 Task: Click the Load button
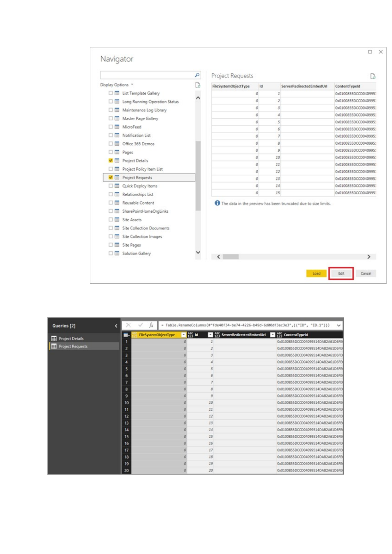click(316, 274)
